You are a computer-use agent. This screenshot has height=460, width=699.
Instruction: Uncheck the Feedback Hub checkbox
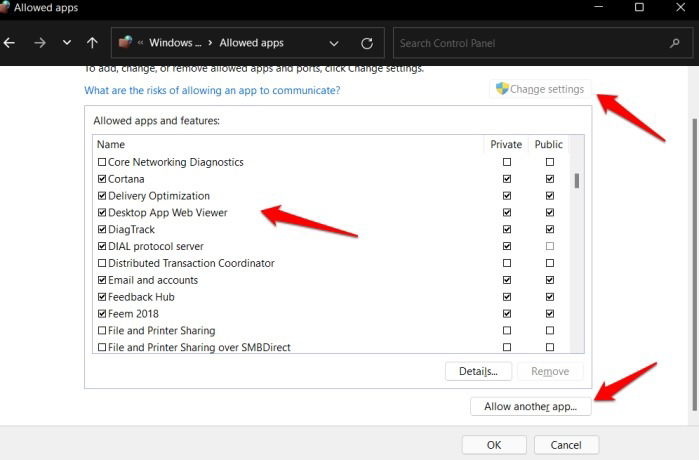pos(102,297)
